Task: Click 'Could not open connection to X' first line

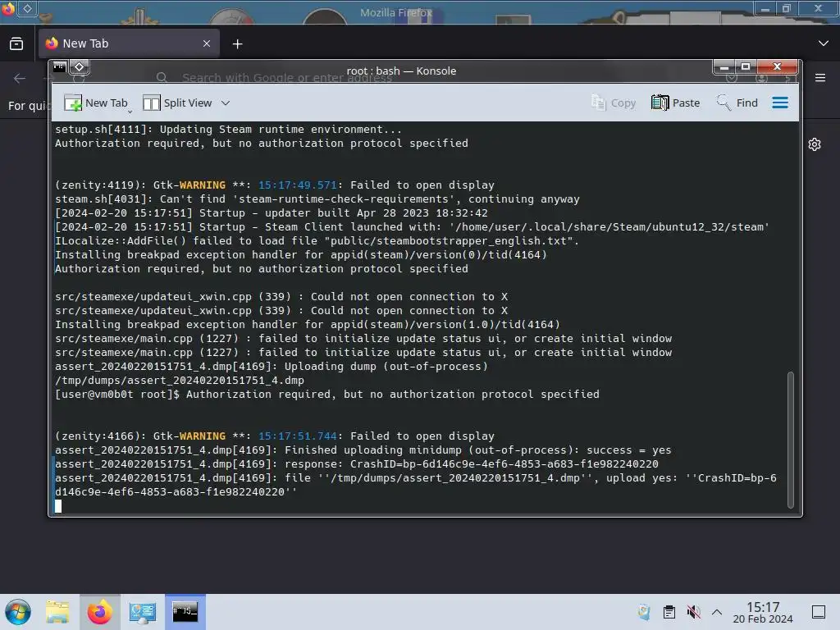Action: pyautogui.click(x=281, y=297)
